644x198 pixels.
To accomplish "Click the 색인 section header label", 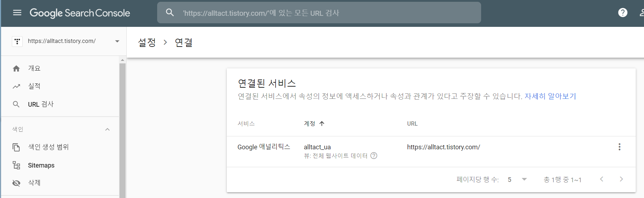I will pos(18,129).
